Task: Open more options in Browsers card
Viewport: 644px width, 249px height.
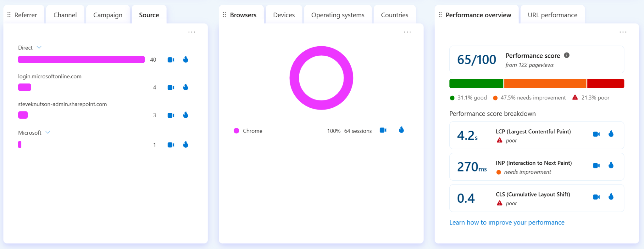Action: 407,32
